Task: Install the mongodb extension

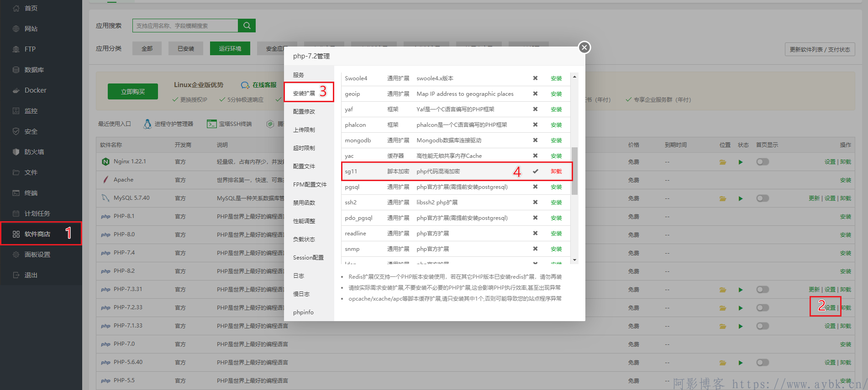Action: [556, 140]
